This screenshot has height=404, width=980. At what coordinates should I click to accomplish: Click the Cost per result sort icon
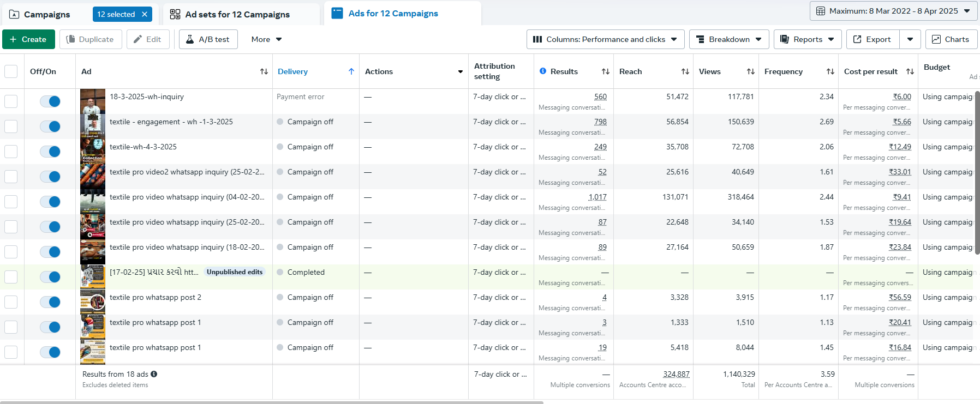click(x=910, y=71)
